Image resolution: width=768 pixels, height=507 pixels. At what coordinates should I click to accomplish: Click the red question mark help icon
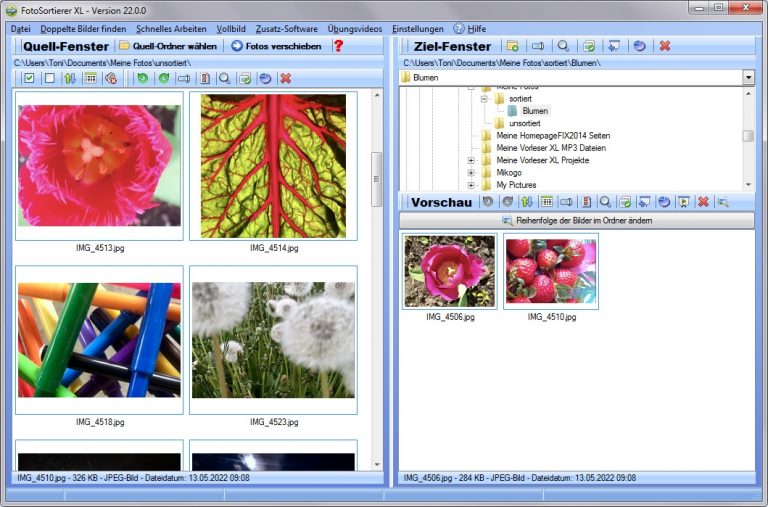click(x=338, y=46)
